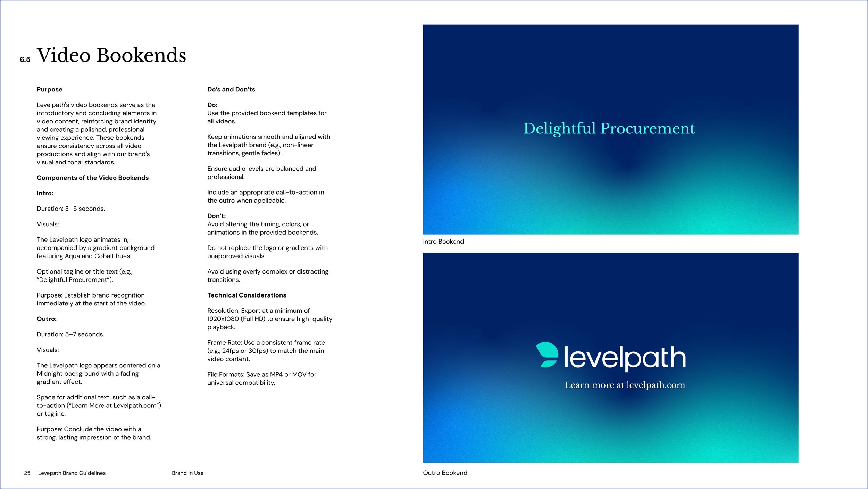Click the 'Avoid using overly complex' paragraph

point(268,276)
